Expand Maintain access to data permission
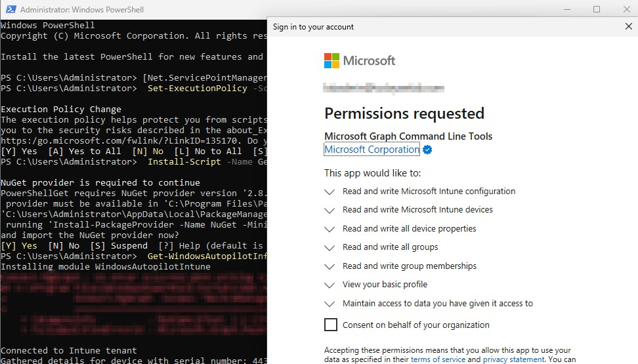Image resolution: width=638 pixels, height=364 pixels. tap(330, 304)
